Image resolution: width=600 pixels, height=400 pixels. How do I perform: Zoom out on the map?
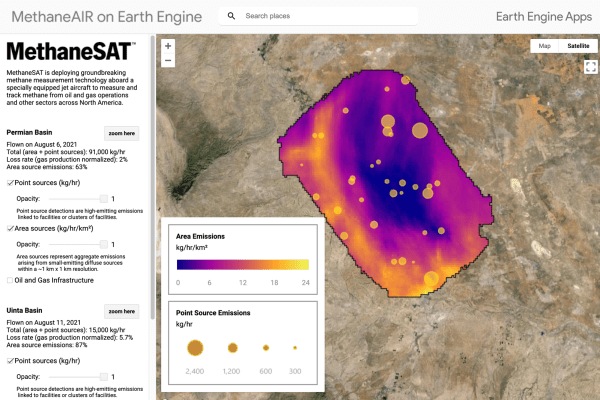(x=167, y=61)
